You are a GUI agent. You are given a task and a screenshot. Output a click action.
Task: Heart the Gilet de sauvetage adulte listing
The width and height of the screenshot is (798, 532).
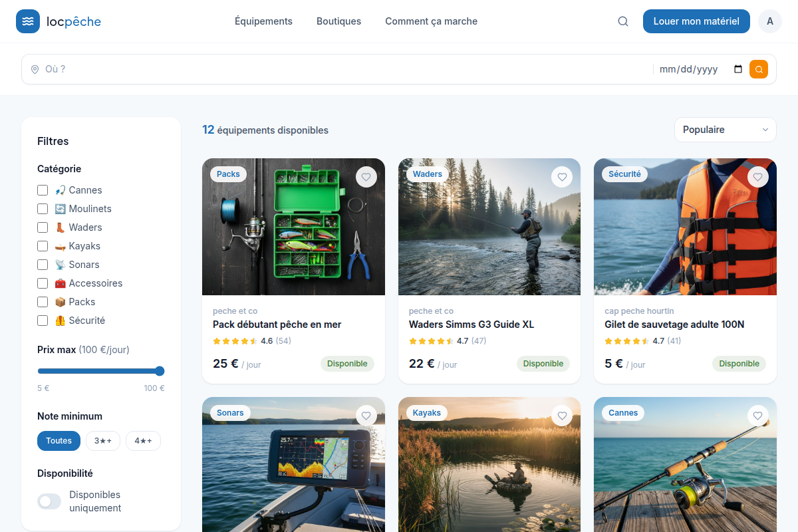(758, 177)
